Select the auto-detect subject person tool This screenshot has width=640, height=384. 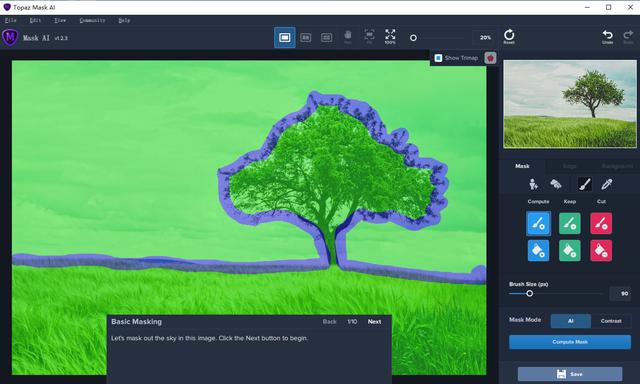pyautogui.click(x=533, y=184)
